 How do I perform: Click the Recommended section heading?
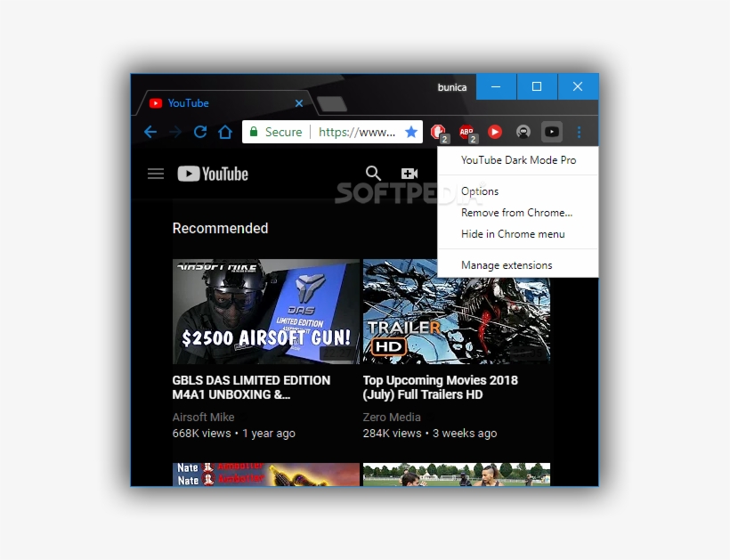click(220, 228)
